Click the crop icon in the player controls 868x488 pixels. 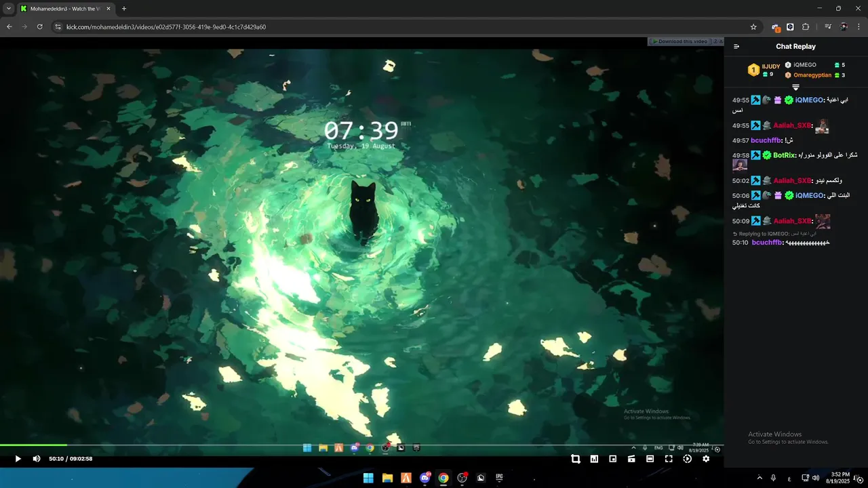tap(576, 459)
